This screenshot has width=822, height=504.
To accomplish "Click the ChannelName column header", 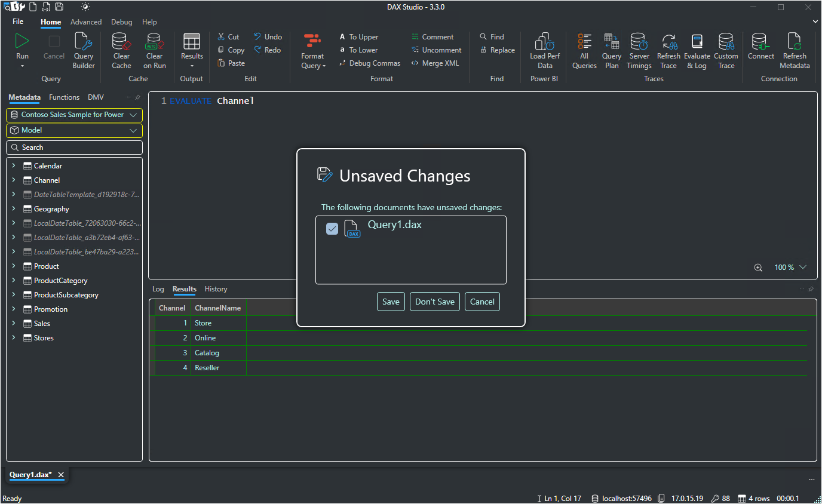I will click(x=218, y=308).
